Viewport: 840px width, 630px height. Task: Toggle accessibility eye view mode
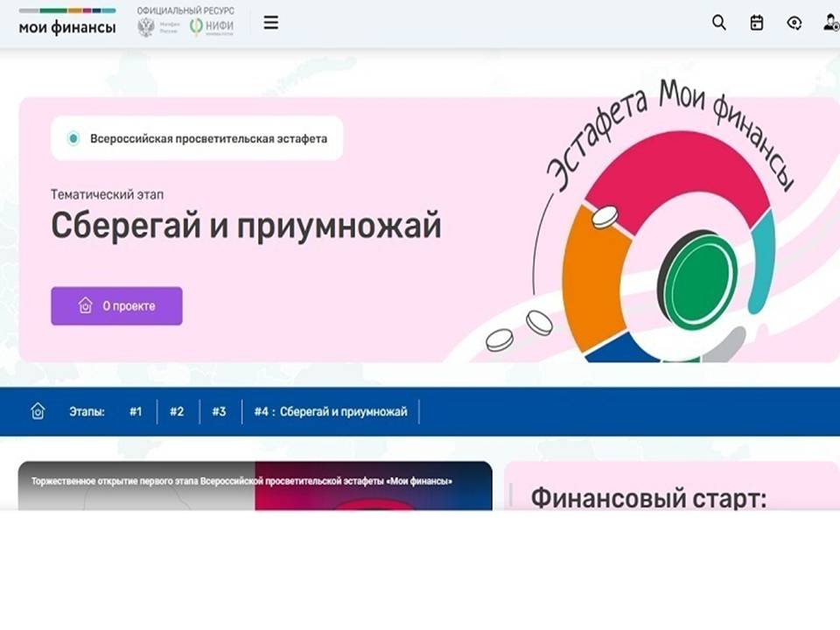[794, 23]
